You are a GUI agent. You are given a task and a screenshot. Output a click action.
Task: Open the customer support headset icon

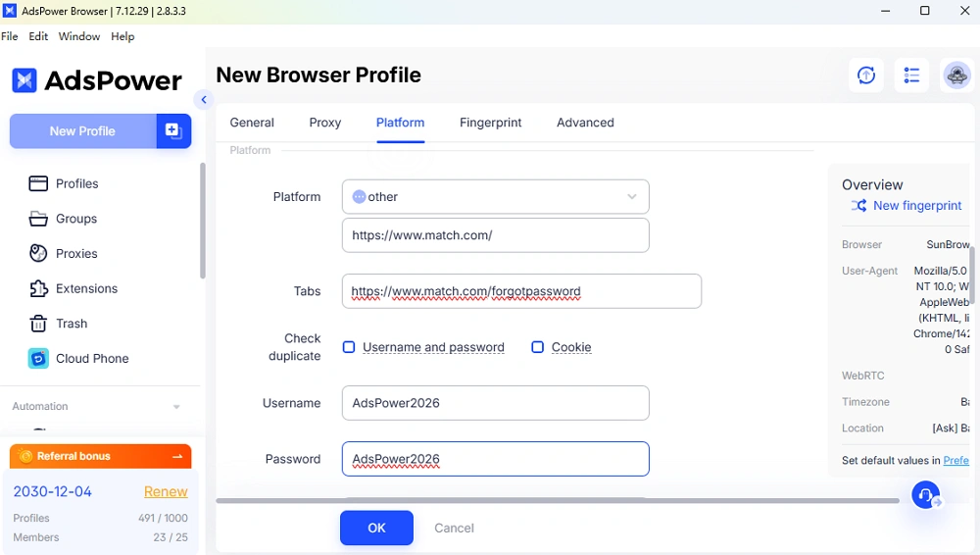click(926, 495)
